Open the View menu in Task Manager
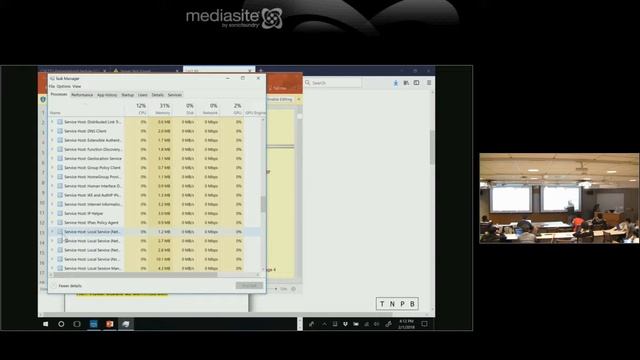 77,87
